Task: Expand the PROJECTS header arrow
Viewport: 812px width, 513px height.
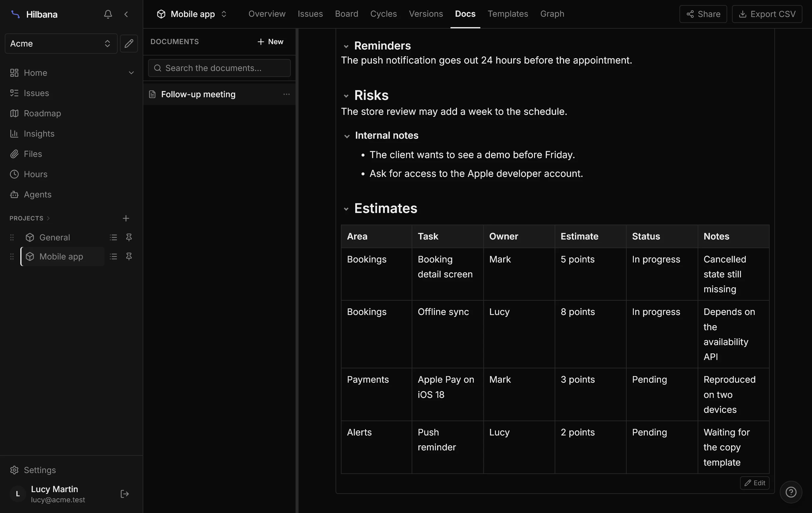Action: coord(48,218)
